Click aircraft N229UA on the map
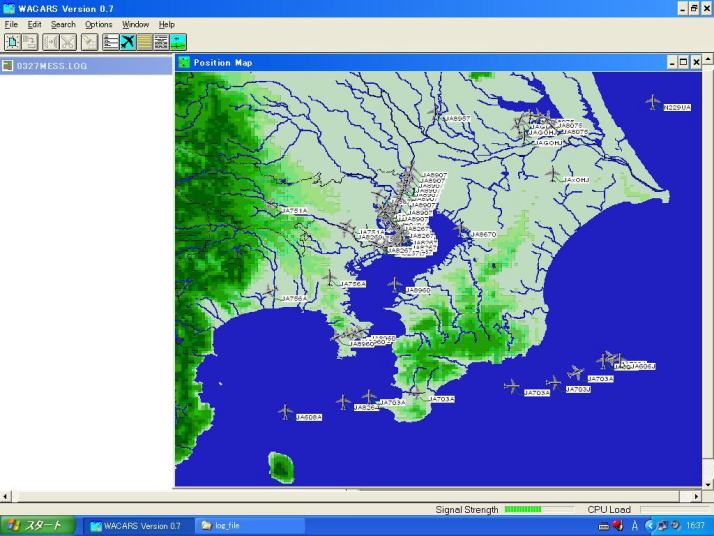The width and height of the screenshot is (714, 536). point(654,101)
